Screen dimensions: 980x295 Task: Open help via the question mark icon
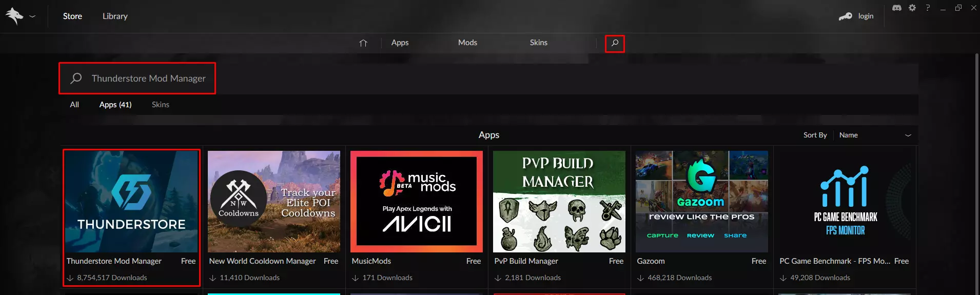pos(927,8)
